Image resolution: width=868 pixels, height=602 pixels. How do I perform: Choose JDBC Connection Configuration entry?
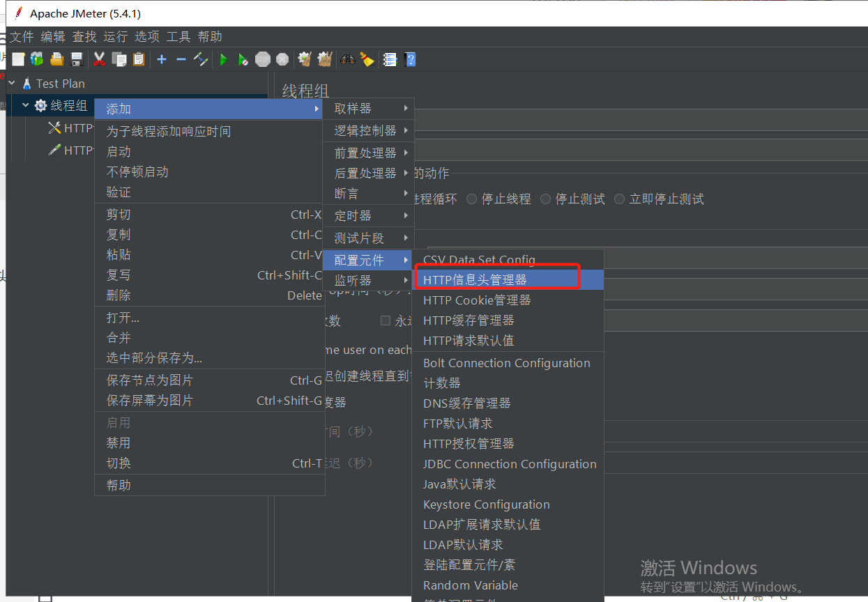[508, 464]
